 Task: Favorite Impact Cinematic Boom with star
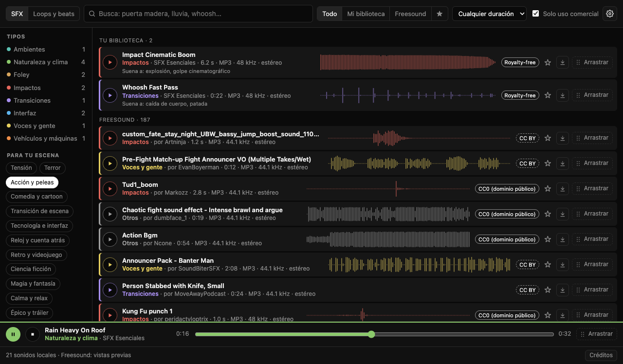tap(548, 62)
